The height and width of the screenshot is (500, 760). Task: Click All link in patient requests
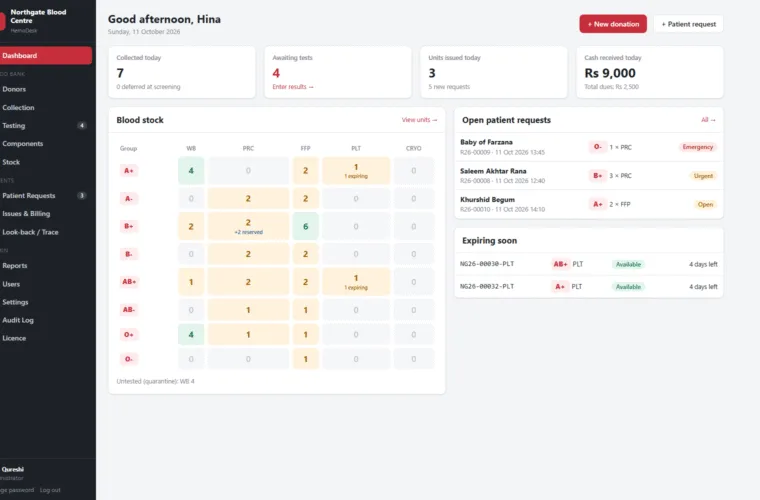(x=708, y=120)
